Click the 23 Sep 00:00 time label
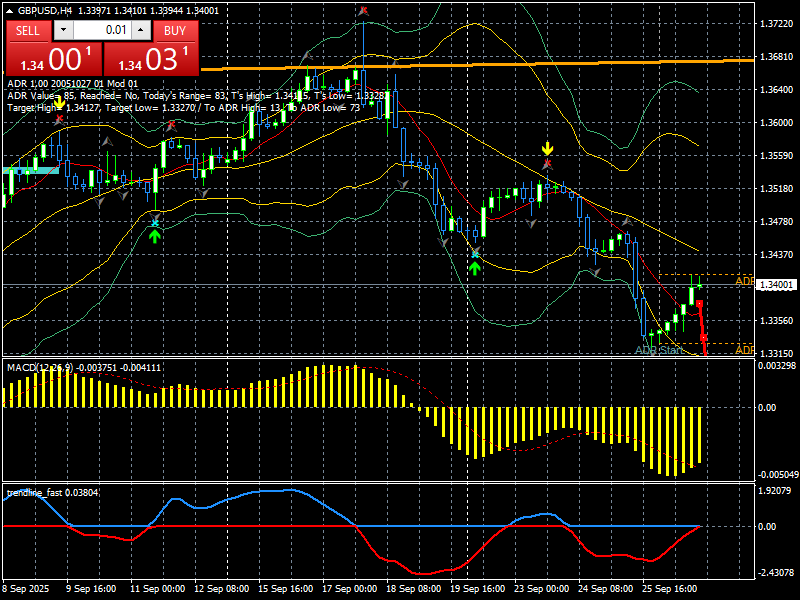Image resolution: width=800 pixels, height=600 pixels. tap(541, 589)
